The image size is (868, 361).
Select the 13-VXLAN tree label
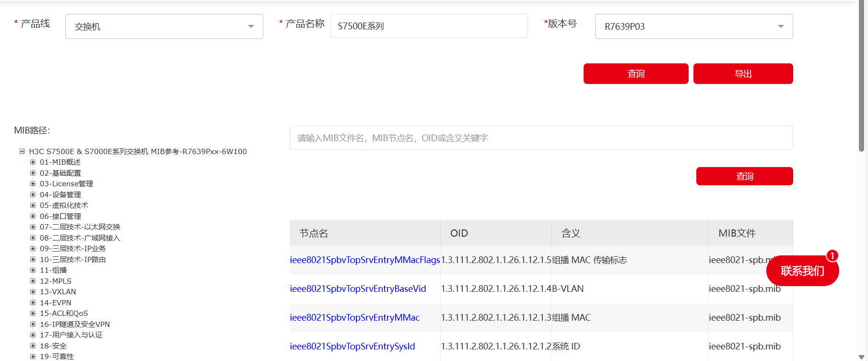point(58,292)
